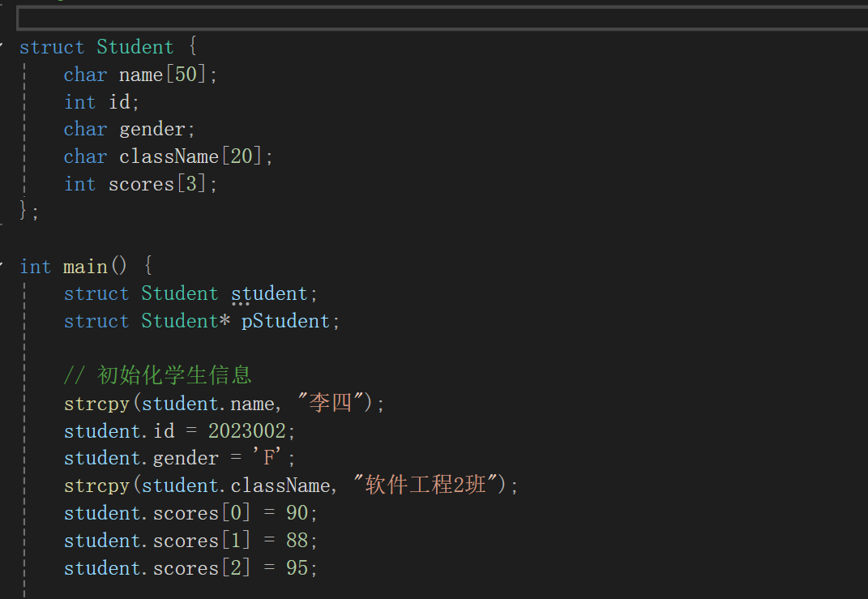The image size is (868, 599).
Task: Click the score value 90
Action: tap(297, 513)
